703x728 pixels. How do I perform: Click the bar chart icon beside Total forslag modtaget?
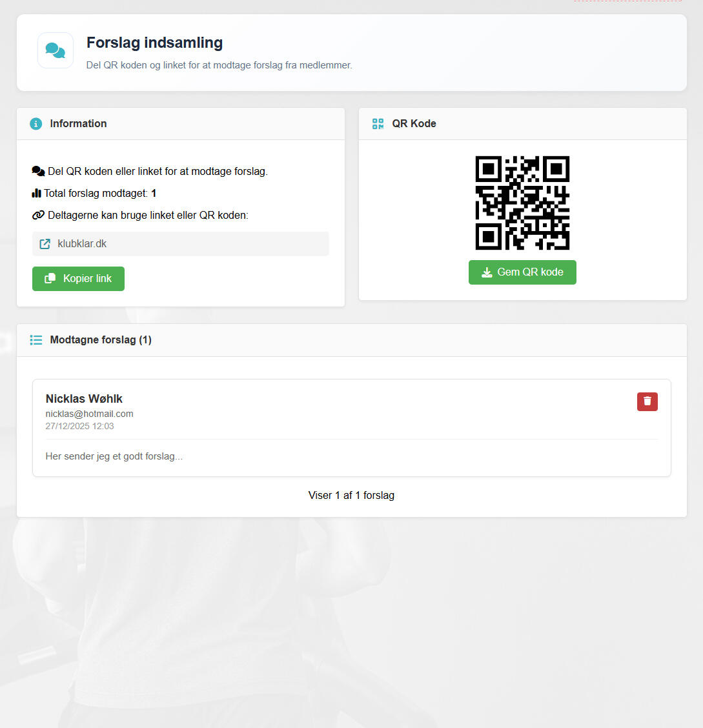36,193
